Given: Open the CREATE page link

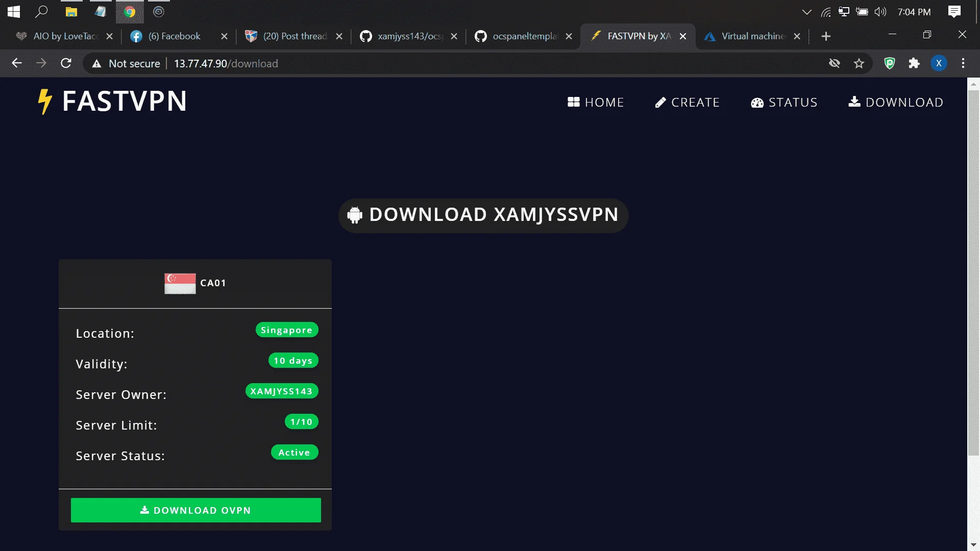Looking at the screenshot, I should point(687,103).
